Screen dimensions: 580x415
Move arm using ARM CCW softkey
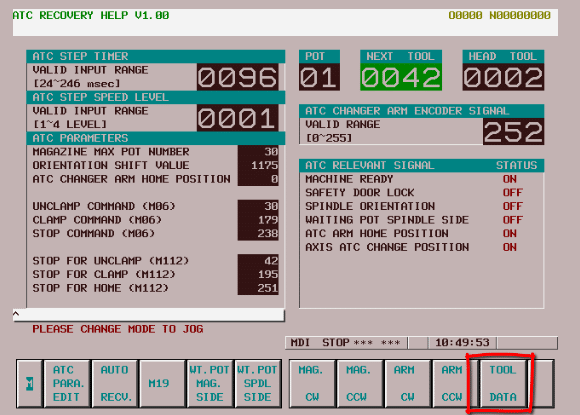click(452, 384)
